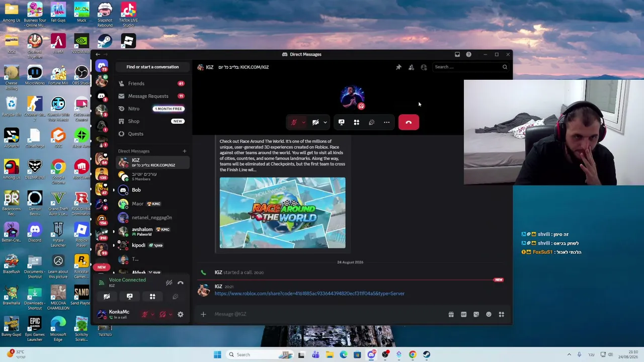Open the netanel_neggag0n direct message
Screen dimensions: 644x362
[152, 218]
